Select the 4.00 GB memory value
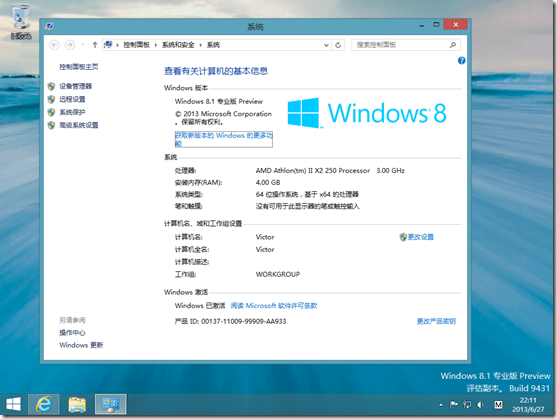 point(268,183)
